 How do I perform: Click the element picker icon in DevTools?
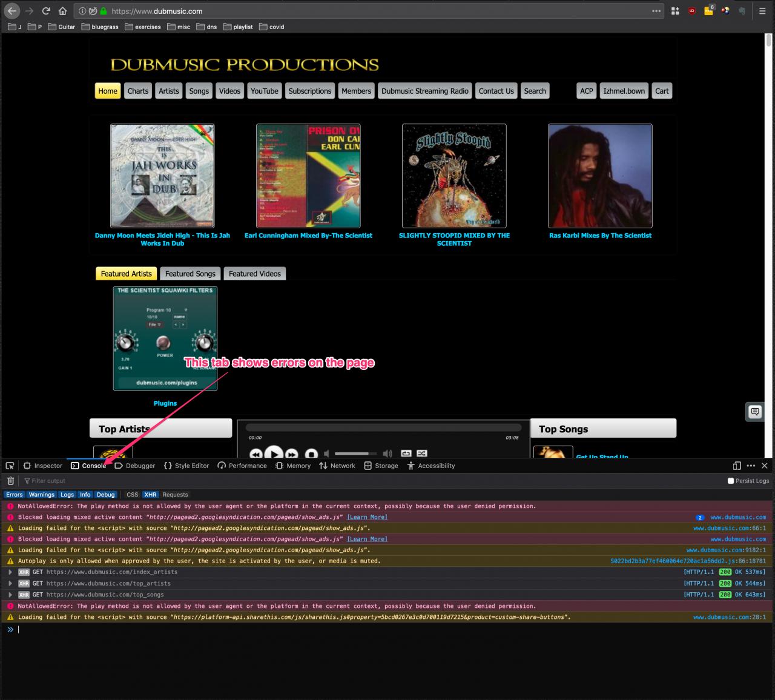10,466
